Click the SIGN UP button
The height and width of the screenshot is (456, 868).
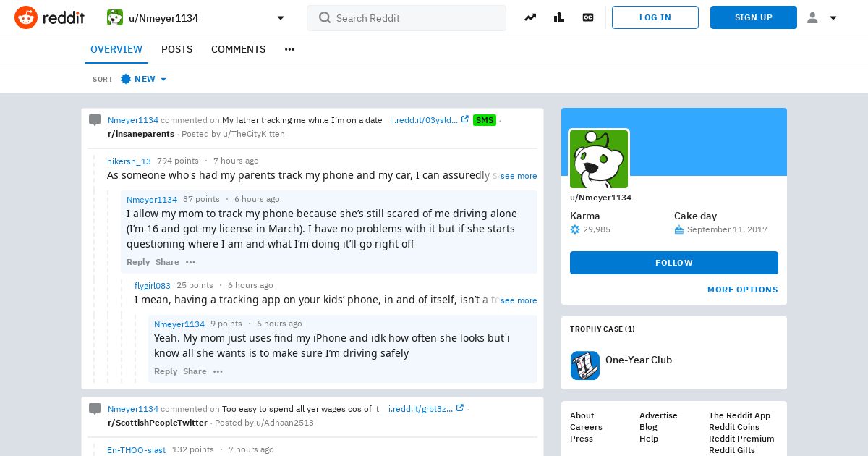point(754,17)
